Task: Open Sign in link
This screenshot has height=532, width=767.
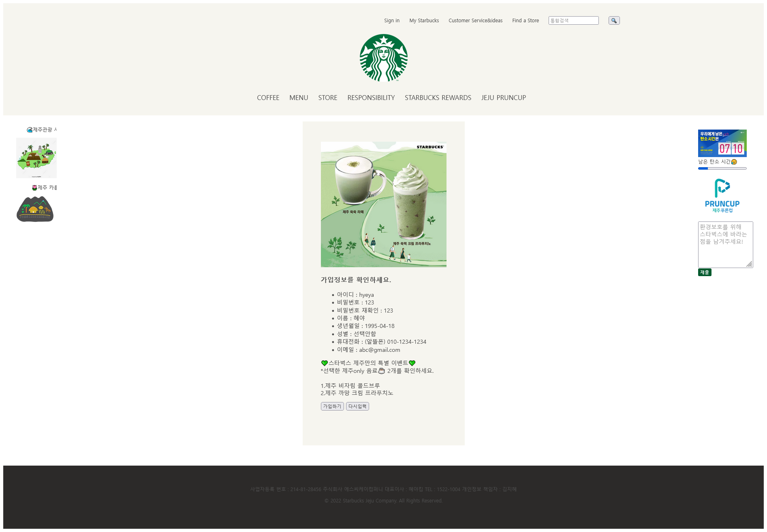Action: tap(392, 21)
